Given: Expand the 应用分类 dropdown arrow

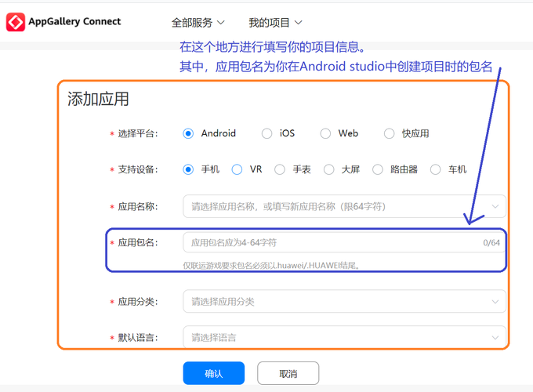Looking at the screenshot, I should click(495, 302).
